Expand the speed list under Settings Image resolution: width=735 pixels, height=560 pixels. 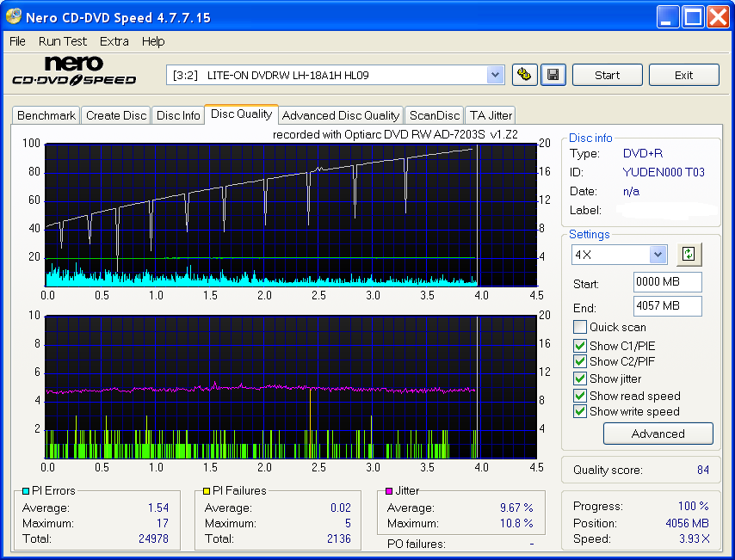coord(658,255)
